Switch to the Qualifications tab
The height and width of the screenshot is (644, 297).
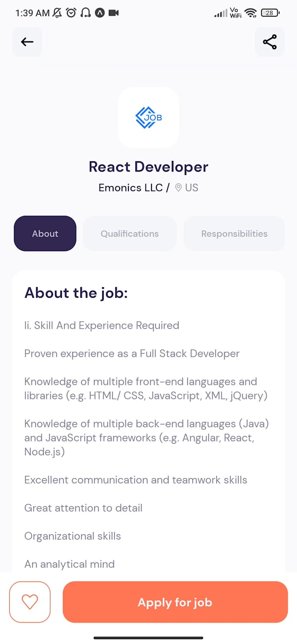click(x=130, y=233)
